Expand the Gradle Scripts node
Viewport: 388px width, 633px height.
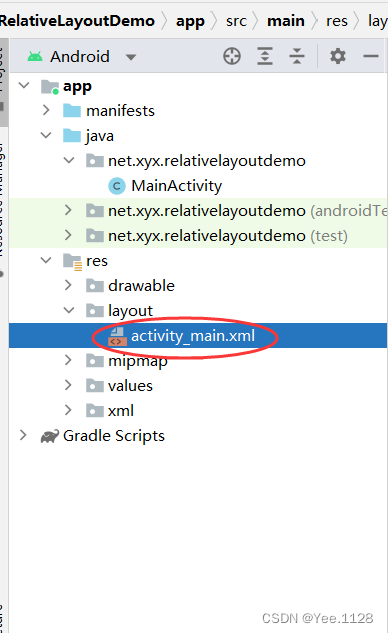[x=23, y=436]
